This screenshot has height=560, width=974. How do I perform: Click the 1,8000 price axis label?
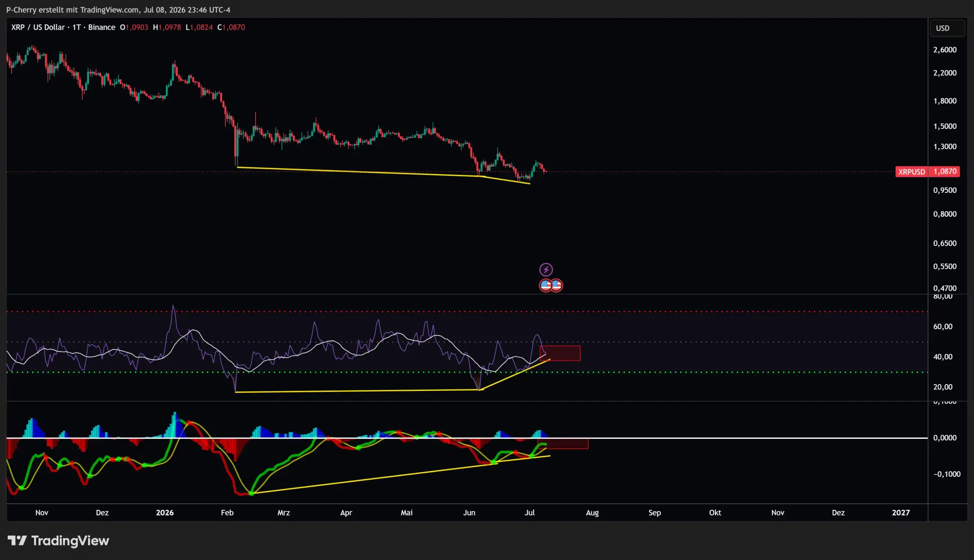(945, 101)
